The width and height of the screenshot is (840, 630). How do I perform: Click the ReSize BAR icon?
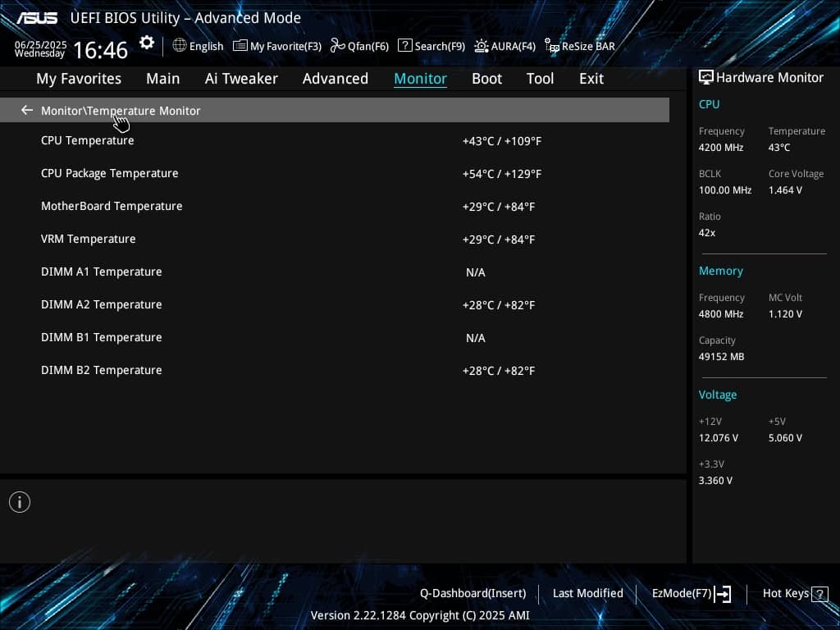point(552,45)
